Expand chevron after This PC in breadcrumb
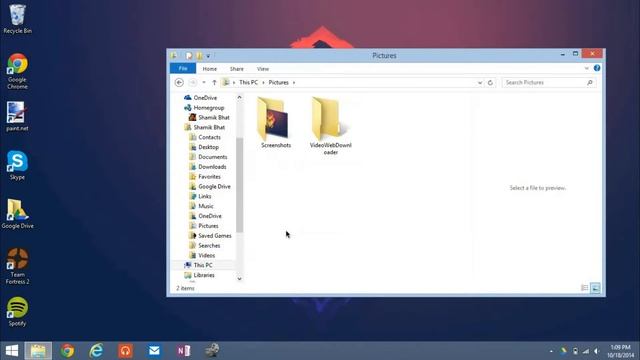Screen dimensions: 640x360 coord(263,82)
